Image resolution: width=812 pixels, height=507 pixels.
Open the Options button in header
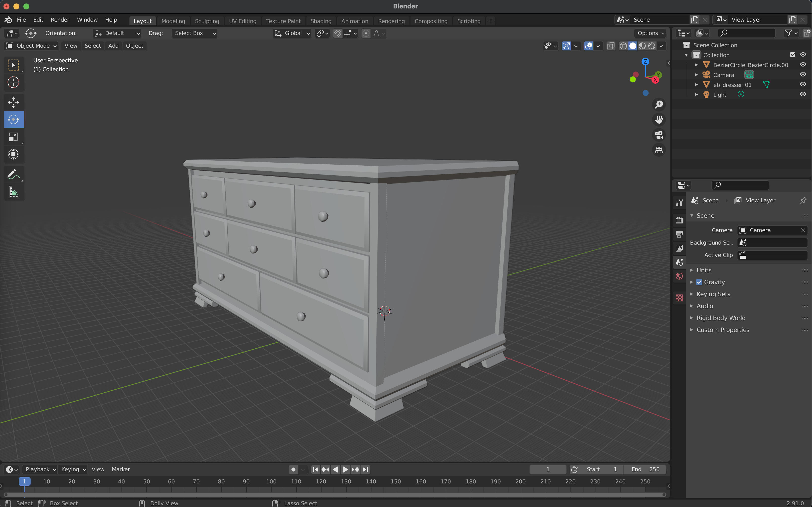coord(650,33)
